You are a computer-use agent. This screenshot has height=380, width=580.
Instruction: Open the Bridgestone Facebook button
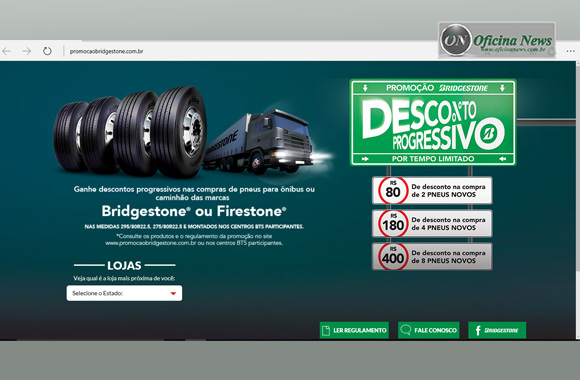pyautogui.click(x=497, y=330)
